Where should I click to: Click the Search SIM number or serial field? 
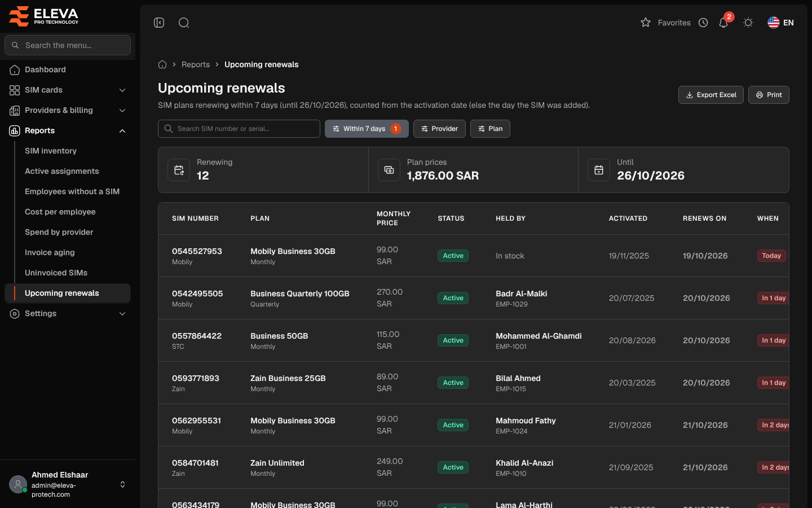(239, 129)
